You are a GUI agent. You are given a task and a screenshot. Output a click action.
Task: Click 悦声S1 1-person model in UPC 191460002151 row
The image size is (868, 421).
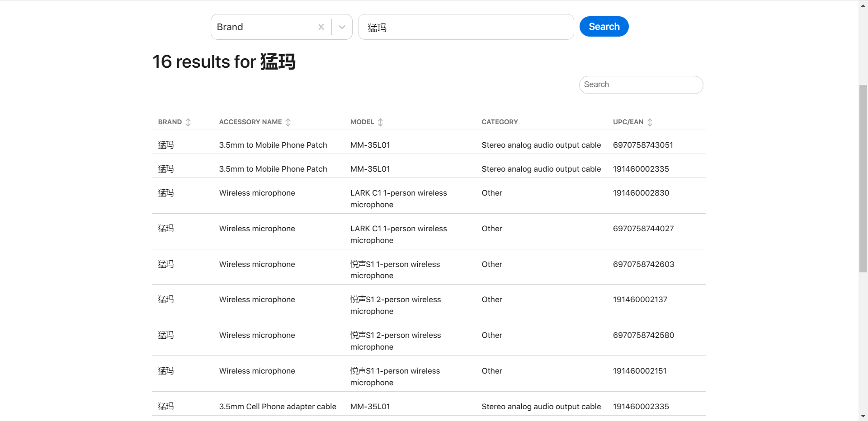click(395, 377)
